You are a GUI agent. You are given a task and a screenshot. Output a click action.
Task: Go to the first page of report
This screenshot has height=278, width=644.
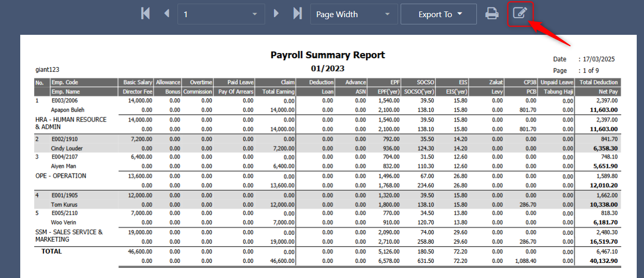tap(146, 14)
